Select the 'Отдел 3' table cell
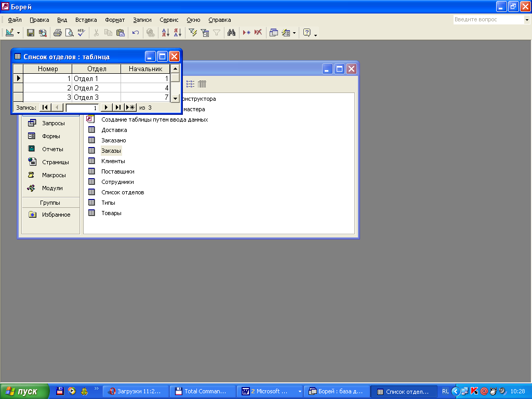This screenshot has height=399, width=532. (x=97, y=97)
